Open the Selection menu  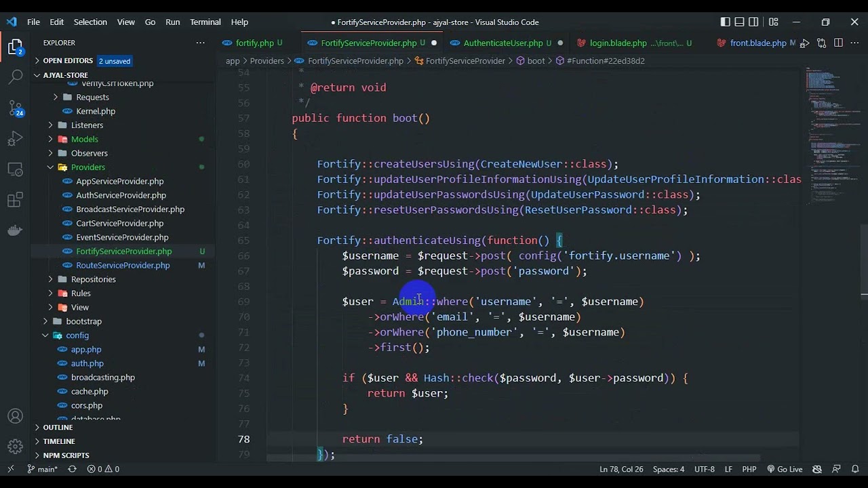click(x=90, y=22)
